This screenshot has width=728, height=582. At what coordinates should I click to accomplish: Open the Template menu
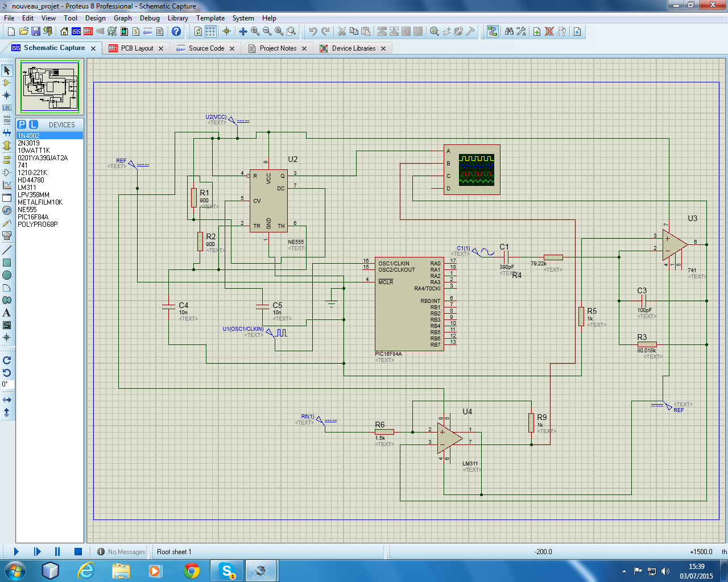(210, 18)
